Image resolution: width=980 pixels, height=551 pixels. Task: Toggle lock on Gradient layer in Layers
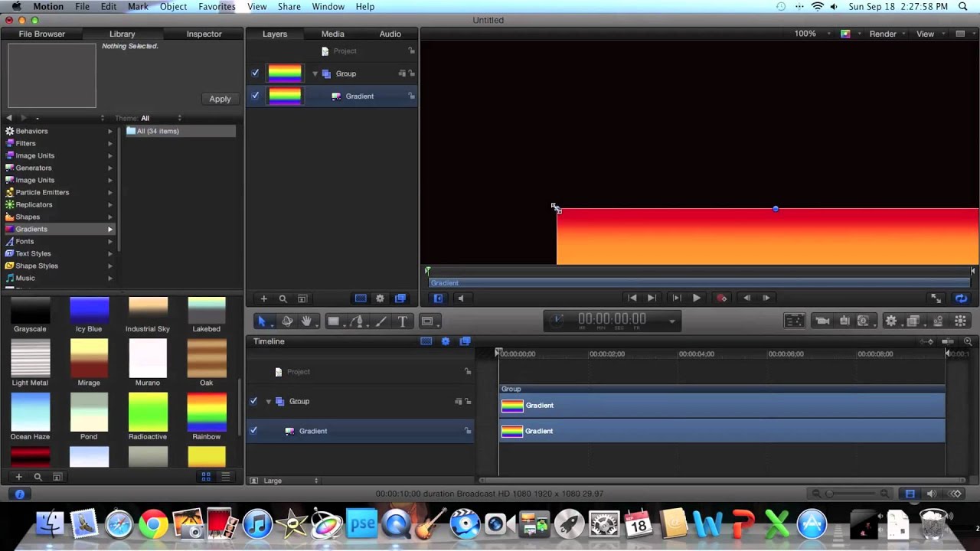(x=411, y=96)
